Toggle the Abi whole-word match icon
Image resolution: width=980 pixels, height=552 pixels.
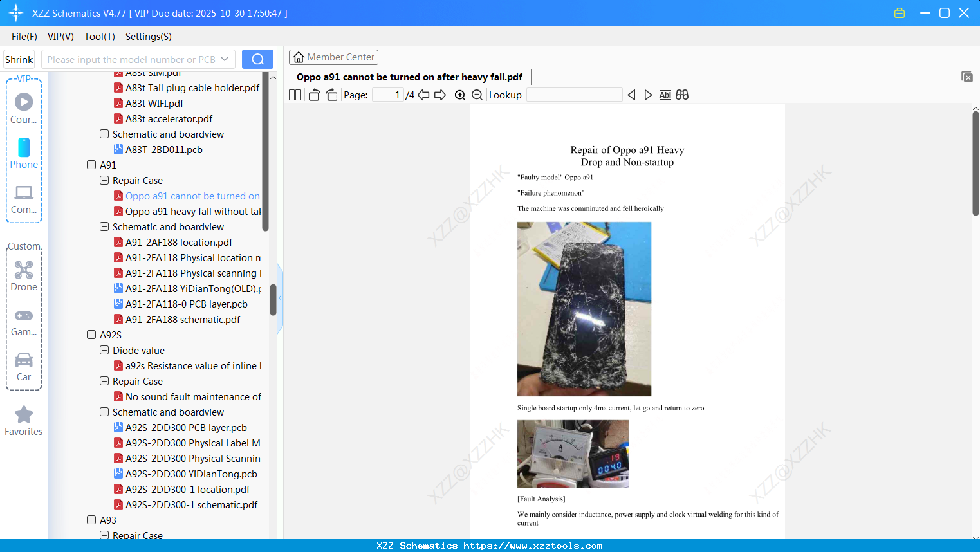[665, 95]
